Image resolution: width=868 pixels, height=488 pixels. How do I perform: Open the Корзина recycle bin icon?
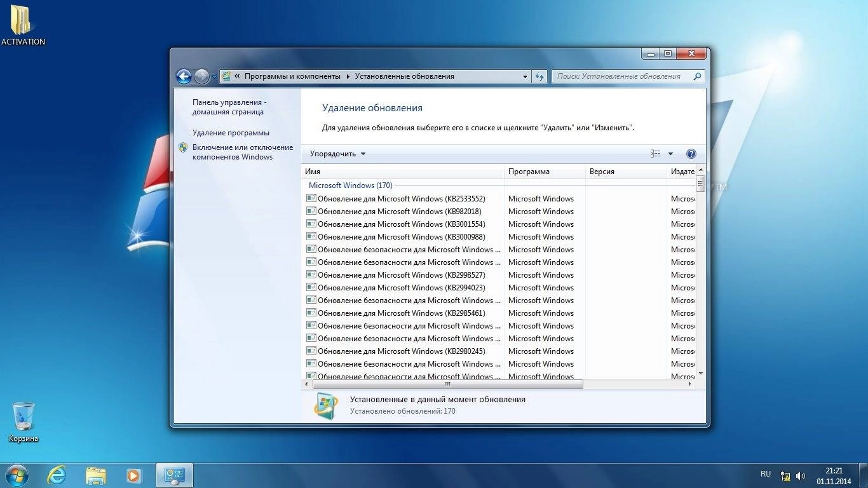24,422
